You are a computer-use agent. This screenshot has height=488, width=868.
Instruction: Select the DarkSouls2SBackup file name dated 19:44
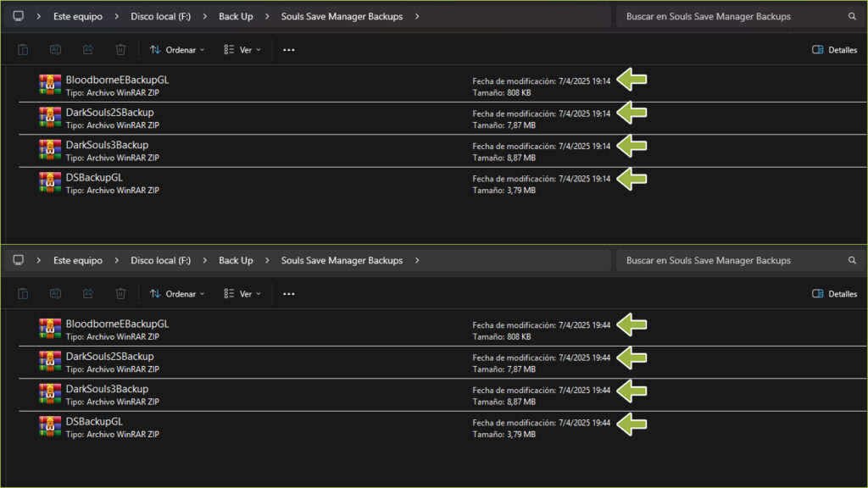point(109,357)
